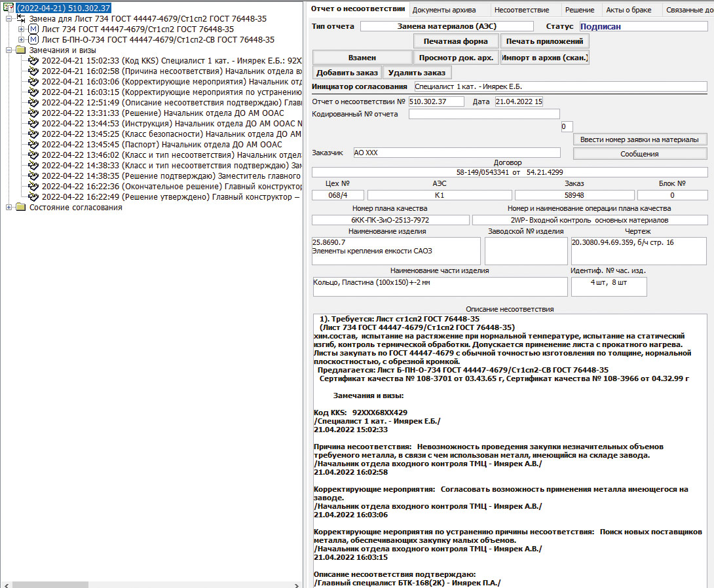The image size is (714, 588).
Task: Click the visa icon for the 15:02:33 'Код KKS' entry
Action: pyautogui.click(x=33, y=61)
